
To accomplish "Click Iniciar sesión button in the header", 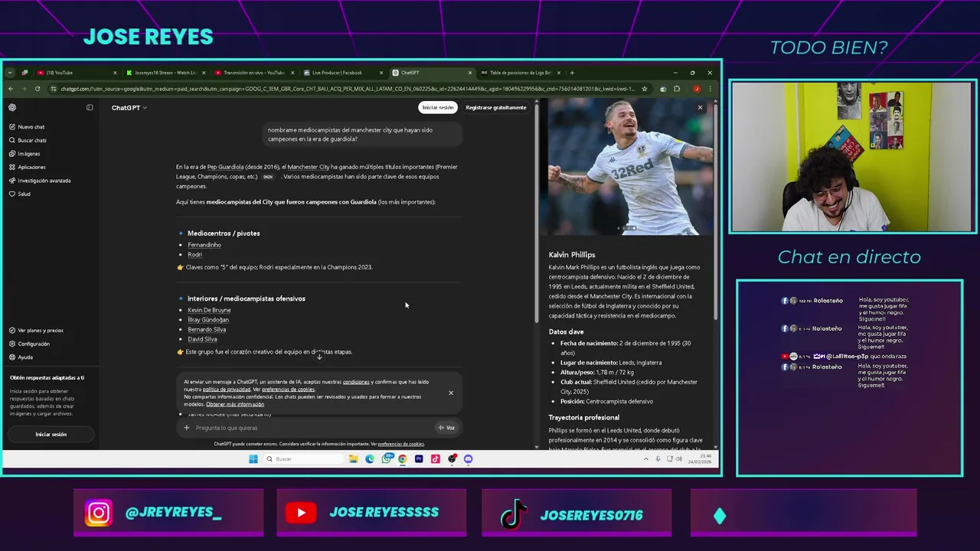I will coord(438,108).
